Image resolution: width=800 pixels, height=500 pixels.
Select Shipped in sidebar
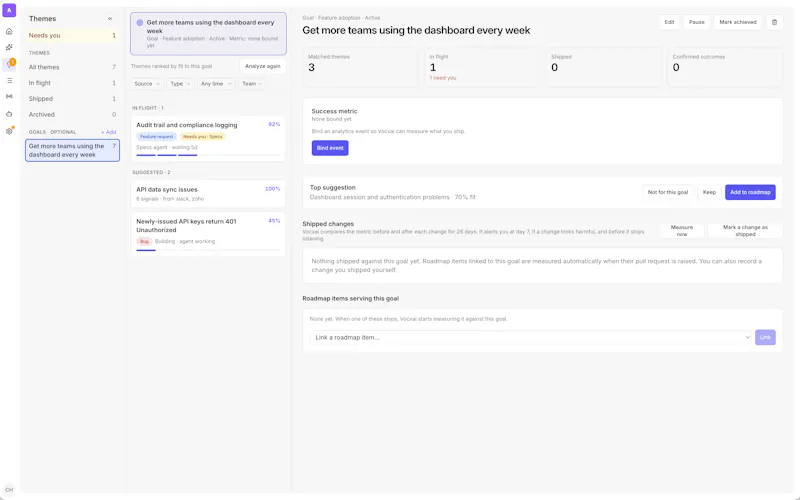click(72, 98)
